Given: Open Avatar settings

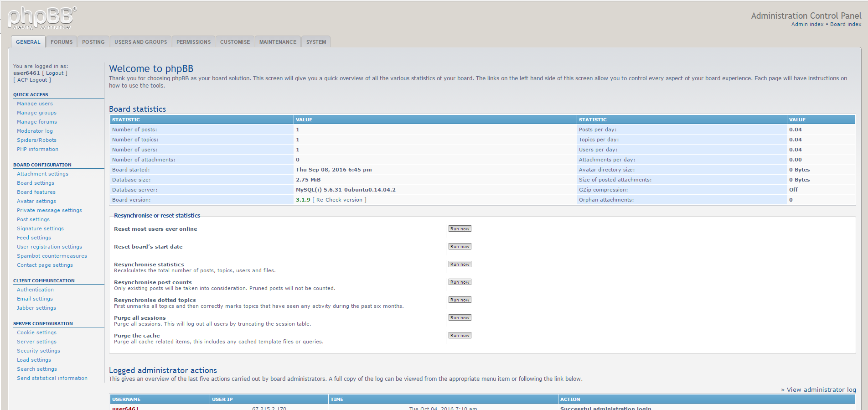Looking at the screenshot, I should pos(36,201).
